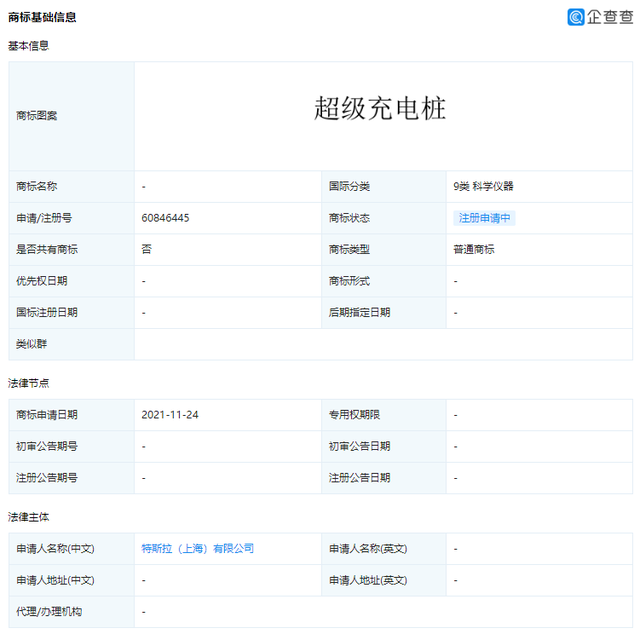This screenshot has height=634, width=640.
Task: Select the application number 60846445
Action: pos(166,218)
